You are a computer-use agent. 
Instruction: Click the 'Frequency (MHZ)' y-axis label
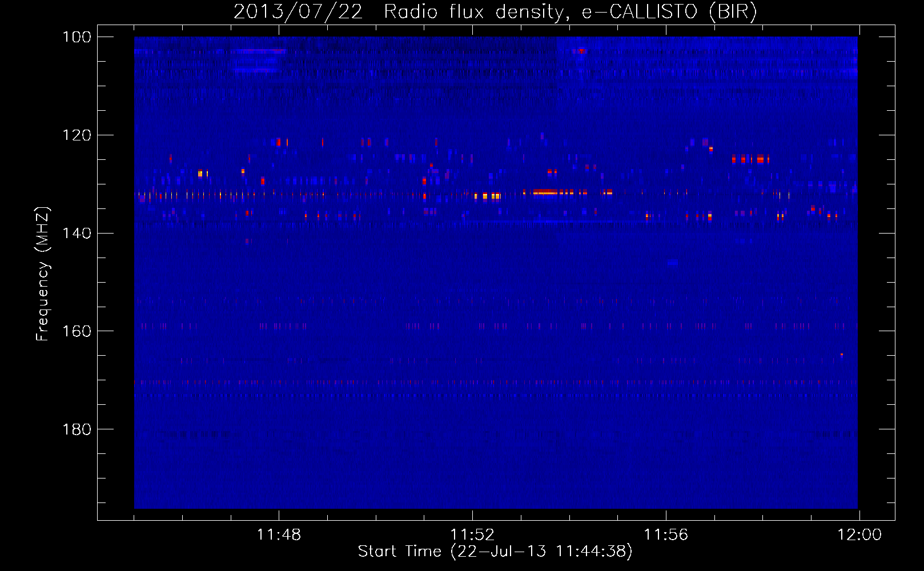coord(43,274)
